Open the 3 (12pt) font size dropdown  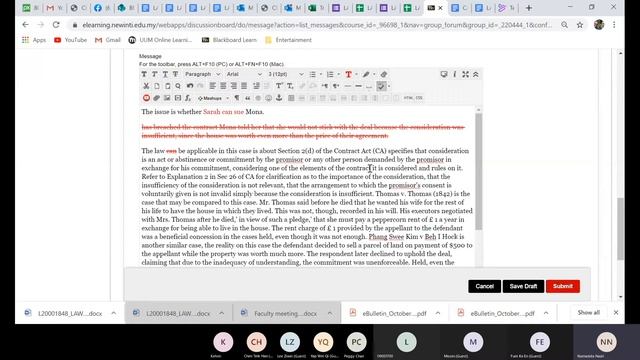[x=286, y=74]
